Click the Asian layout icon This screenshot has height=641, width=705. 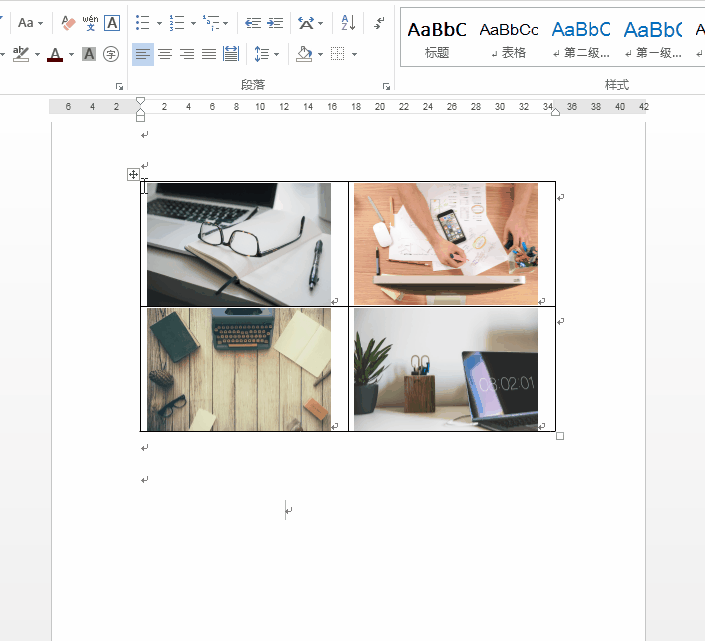click(x=306, y=22)
